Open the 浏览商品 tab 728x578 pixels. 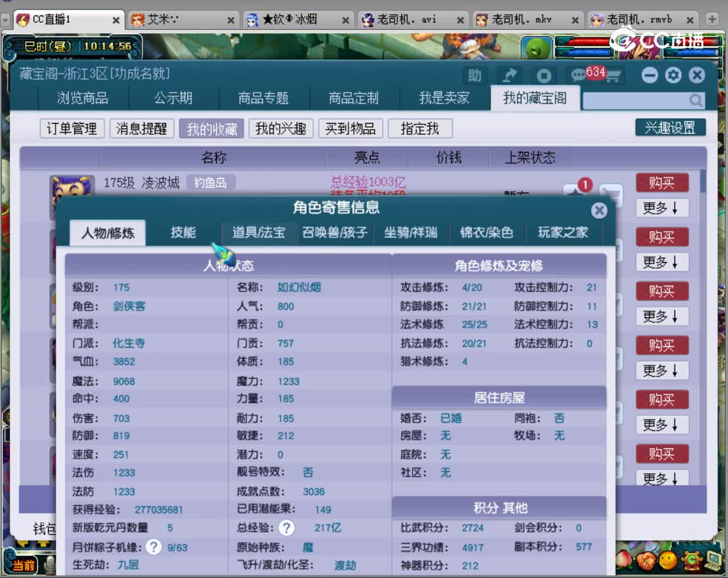point(82,98)
